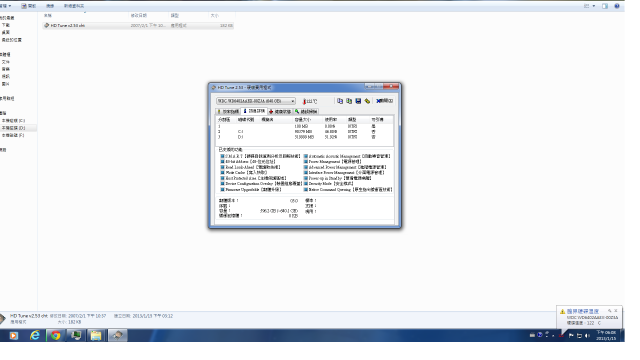
Task: Toggle the Write Cache checkbox
Action: [x=222, y=173]
